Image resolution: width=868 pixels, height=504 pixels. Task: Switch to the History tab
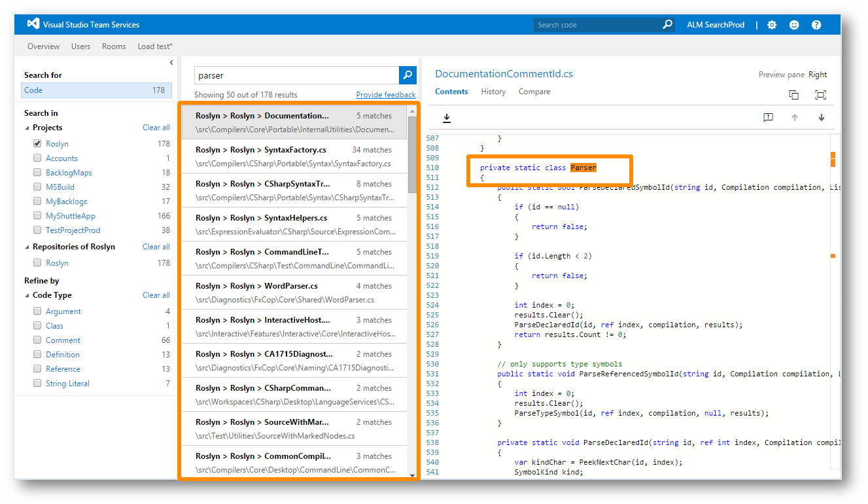(x=493, y=92)
